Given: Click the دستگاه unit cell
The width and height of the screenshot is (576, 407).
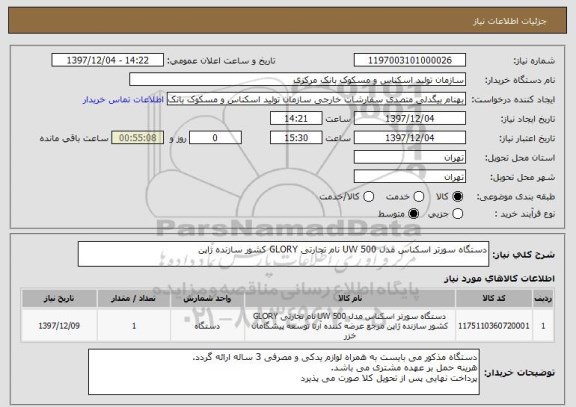Looking at the screenshot, I should click(207, 326).
